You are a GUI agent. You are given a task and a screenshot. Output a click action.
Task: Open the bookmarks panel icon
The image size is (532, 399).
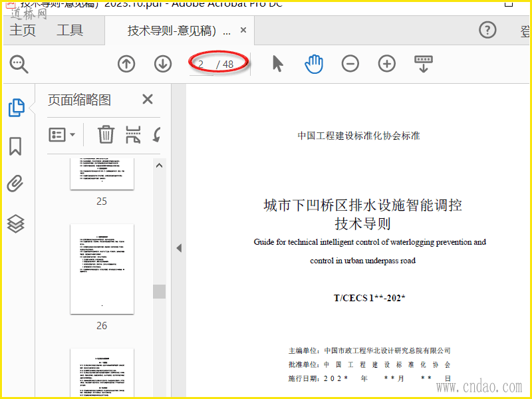pos(15,146)
